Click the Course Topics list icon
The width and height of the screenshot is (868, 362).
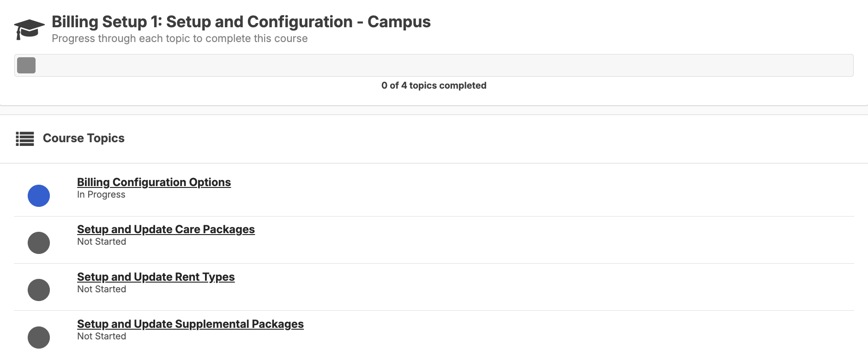point(25,139)
